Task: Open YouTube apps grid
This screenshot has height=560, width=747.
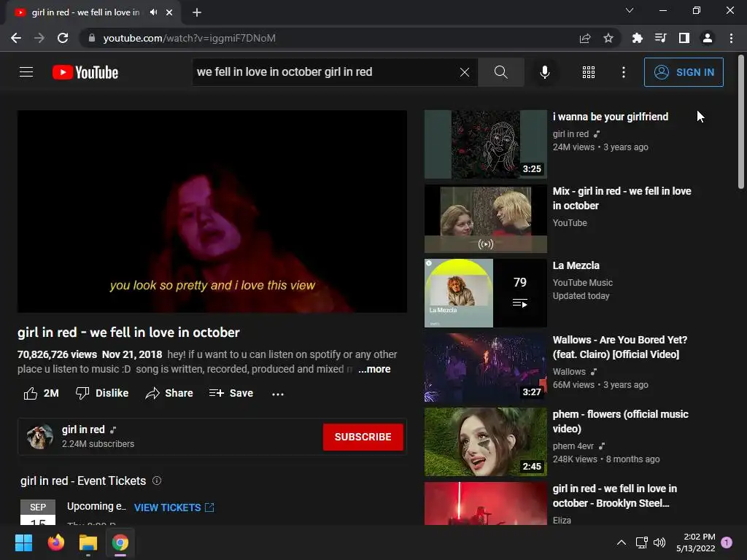Action: (589, 72)
